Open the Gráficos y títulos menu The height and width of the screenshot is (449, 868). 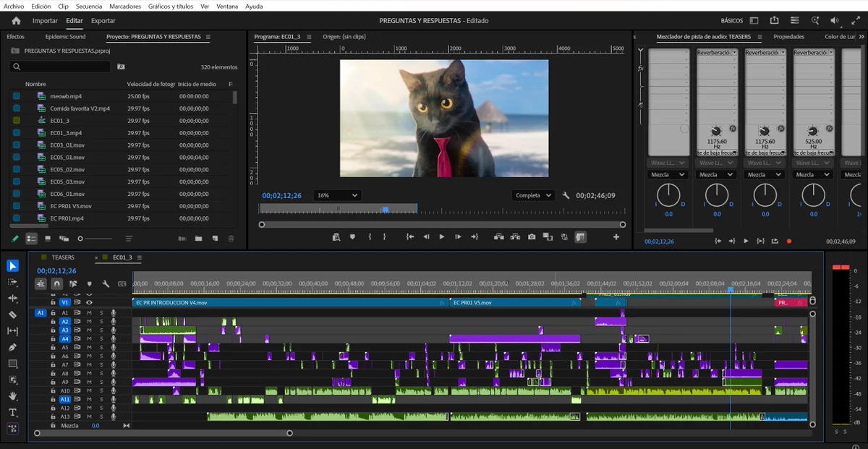tap(171, 6)
